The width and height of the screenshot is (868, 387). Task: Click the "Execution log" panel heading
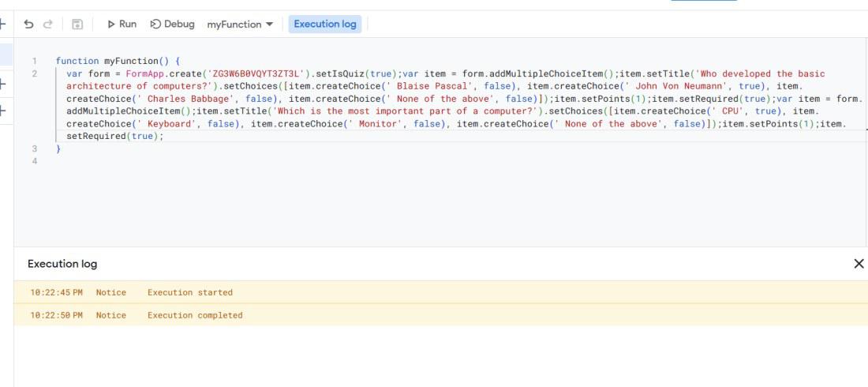(x=62, y=264)
